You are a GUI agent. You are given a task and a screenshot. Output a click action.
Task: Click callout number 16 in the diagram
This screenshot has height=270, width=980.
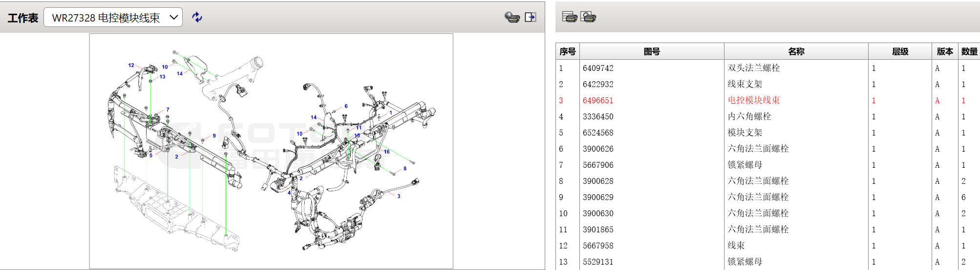(386, 152)
